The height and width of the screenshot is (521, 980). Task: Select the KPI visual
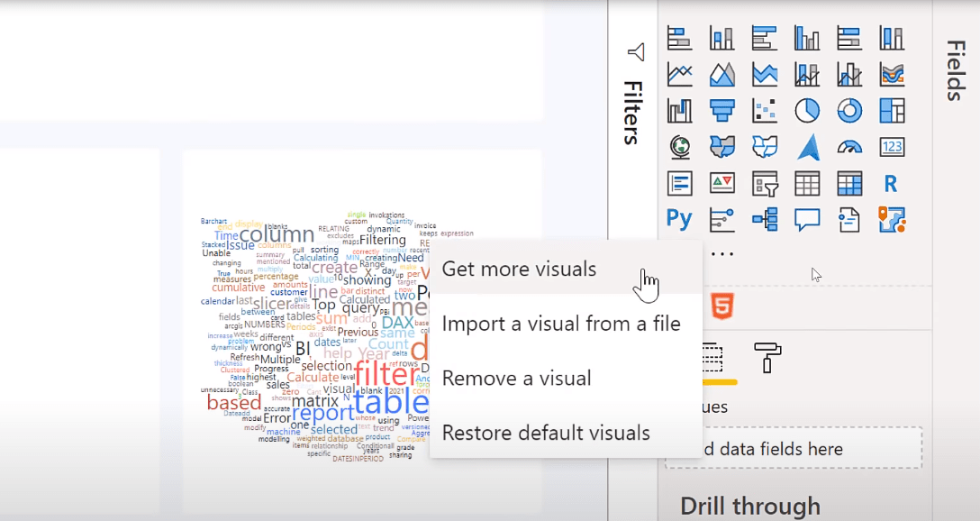(721, 183)
